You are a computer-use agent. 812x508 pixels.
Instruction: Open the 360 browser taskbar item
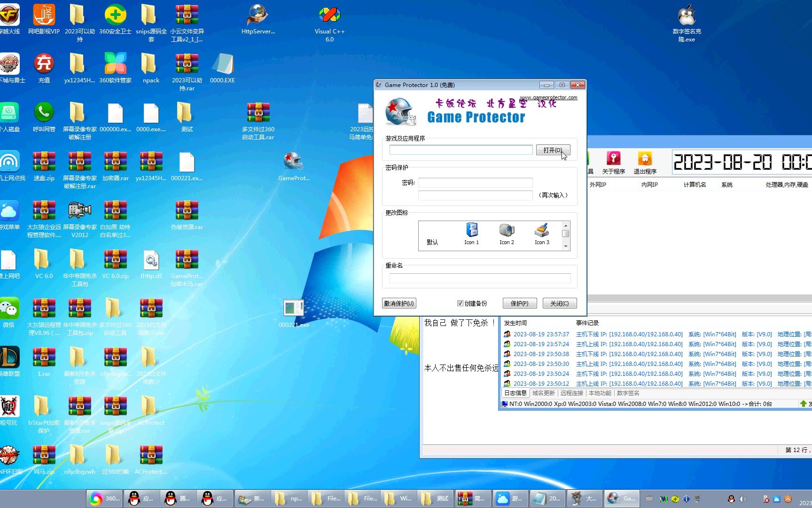click(104, 499)
